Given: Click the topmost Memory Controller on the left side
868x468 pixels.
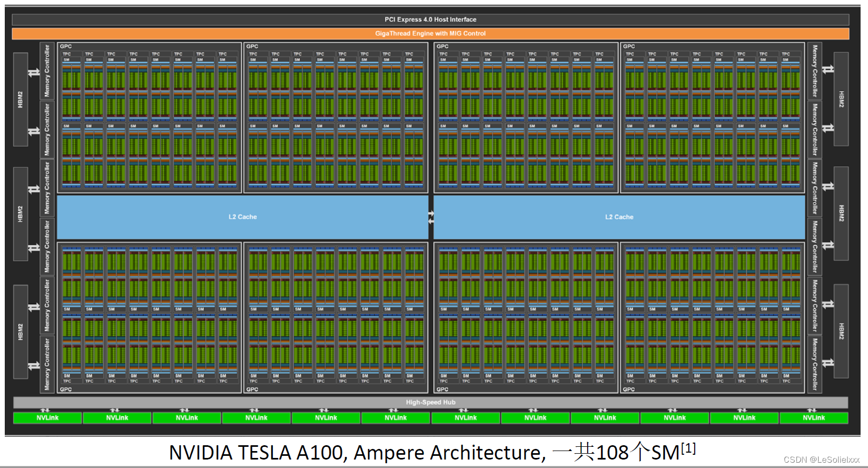Looking at the screenshot, I should click(47, 70).
